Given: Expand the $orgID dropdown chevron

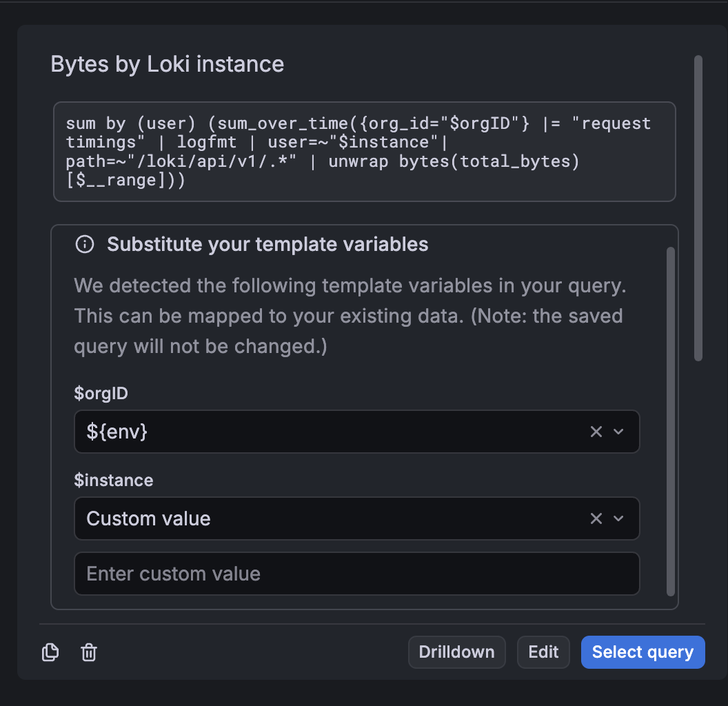Looking at the screenshot, I should pyautogui.click(x=618, y=432).
